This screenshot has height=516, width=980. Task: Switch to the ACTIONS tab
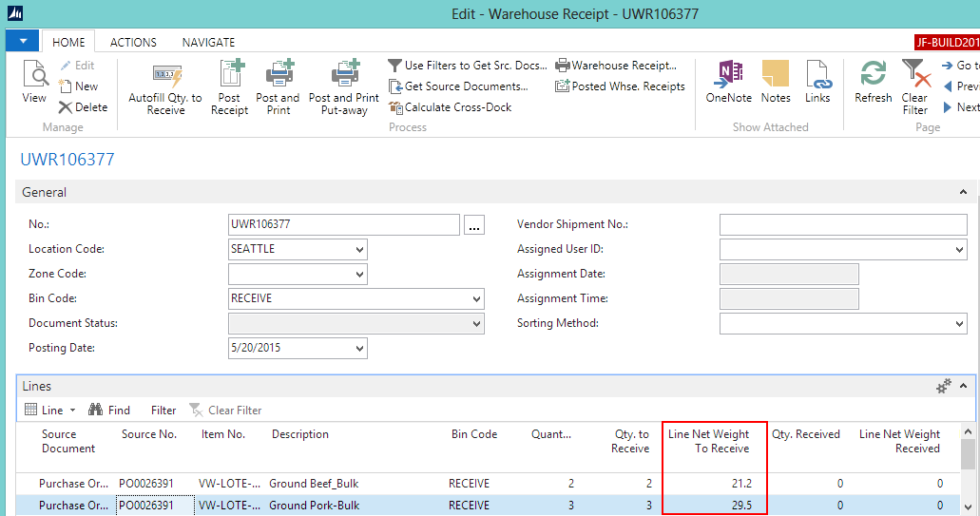click(x=133, y=43)
